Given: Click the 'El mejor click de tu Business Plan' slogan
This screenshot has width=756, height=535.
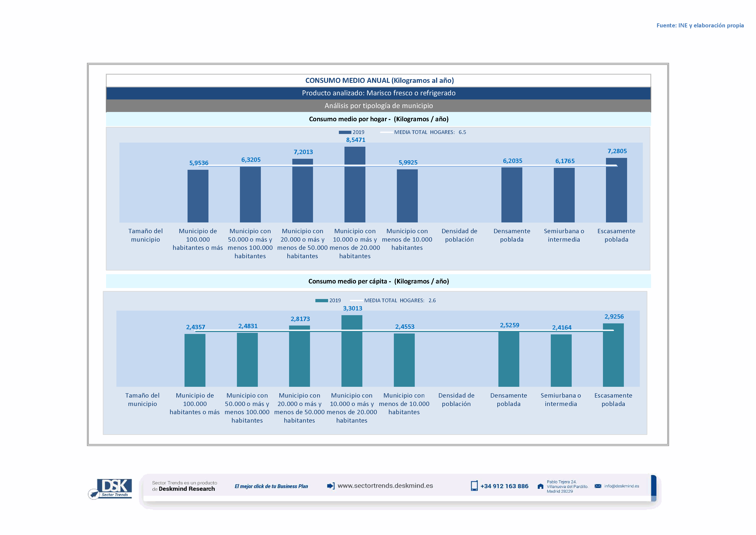Looking at the screenshot, I should pyautogui.click(x=271, y=486).
